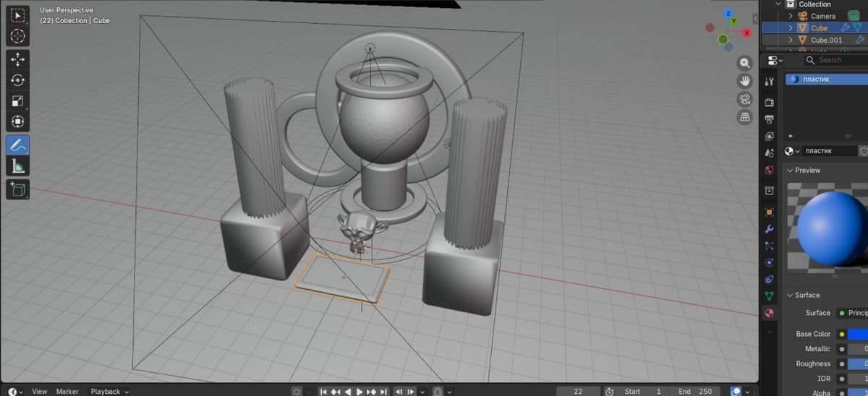Open the View Layer properties tab

(x=770, y=136)
